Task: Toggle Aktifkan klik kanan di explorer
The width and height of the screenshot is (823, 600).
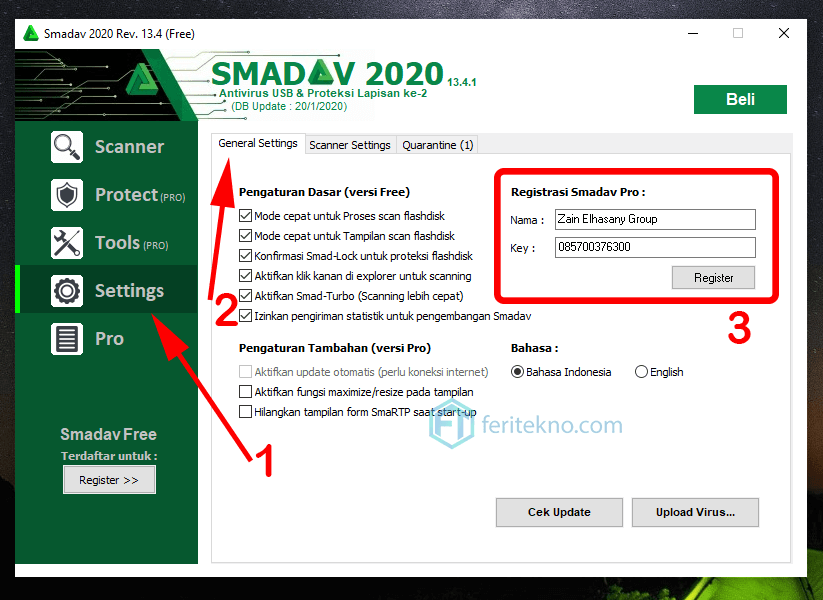Action: [245, 276]
